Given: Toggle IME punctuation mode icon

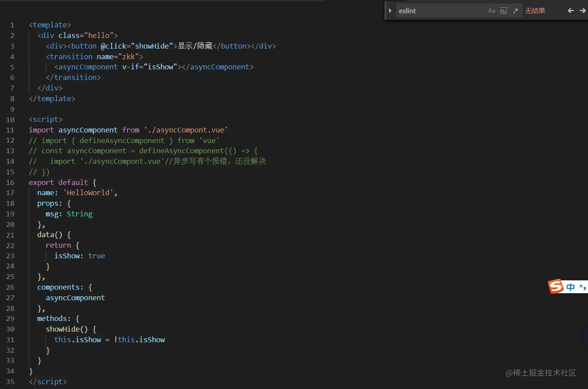Looking at the screenshot, I should click(x=583, y=287).
